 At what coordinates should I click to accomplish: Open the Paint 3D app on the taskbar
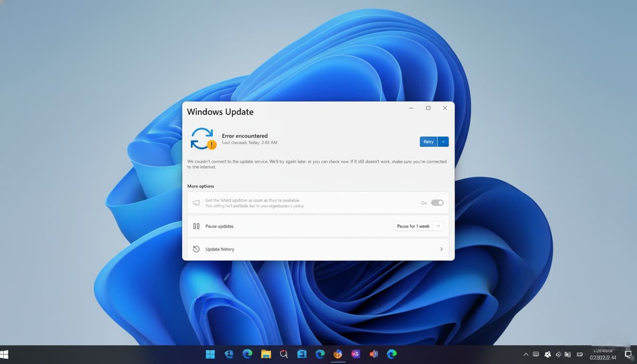coord(355,354)
